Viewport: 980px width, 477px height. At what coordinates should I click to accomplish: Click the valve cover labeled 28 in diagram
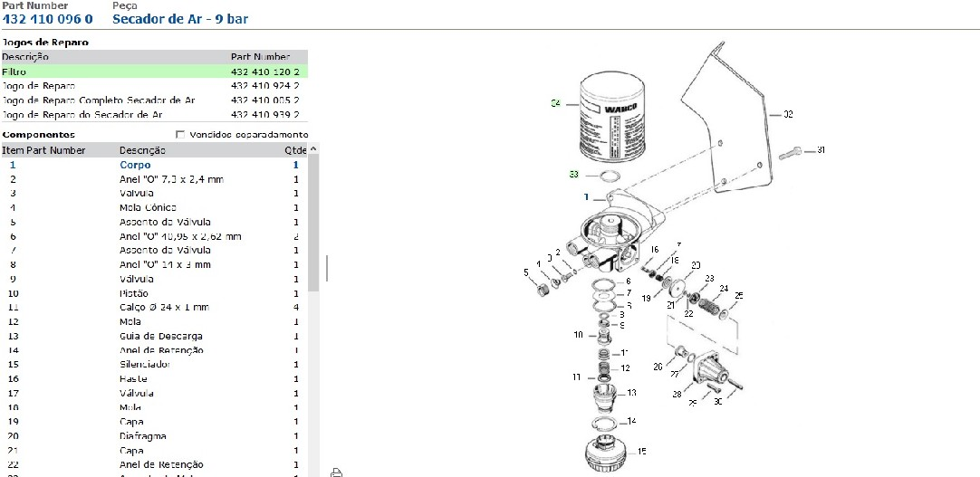tap(709, 370)
